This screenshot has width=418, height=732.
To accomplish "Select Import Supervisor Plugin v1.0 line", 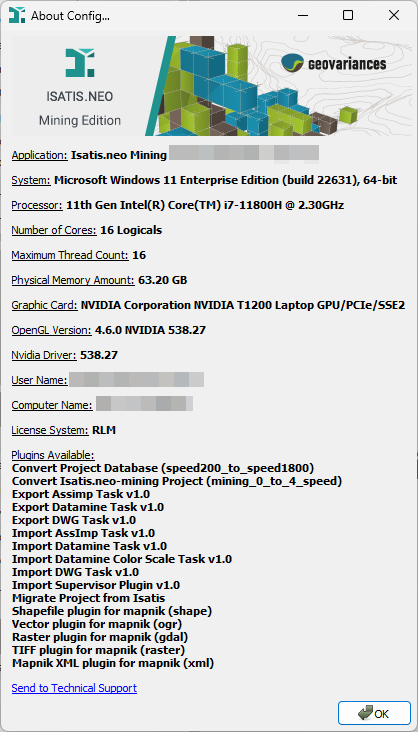I will tap(96, 585).
